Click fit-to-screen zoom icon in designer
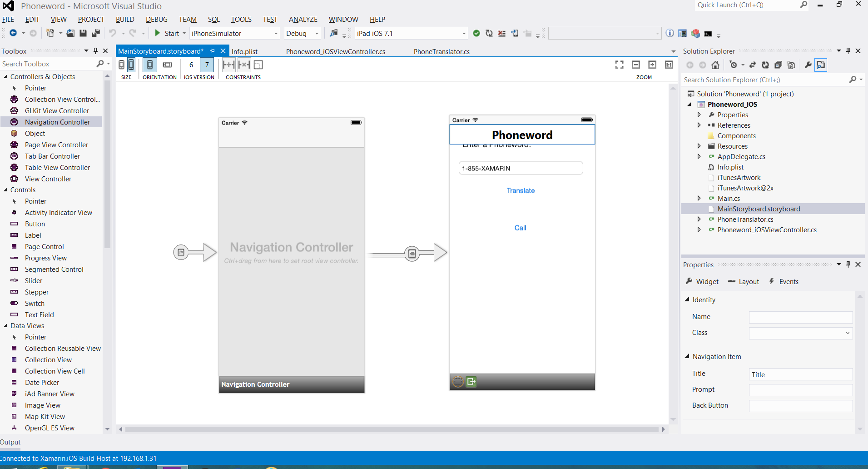This screenshot has width=868, height=469. (619, 65)
